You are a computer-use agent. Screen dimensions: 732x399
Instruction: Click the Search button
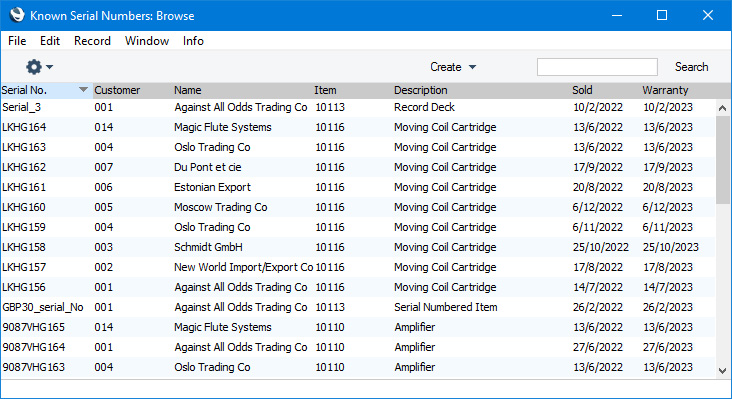click(691, 67)
